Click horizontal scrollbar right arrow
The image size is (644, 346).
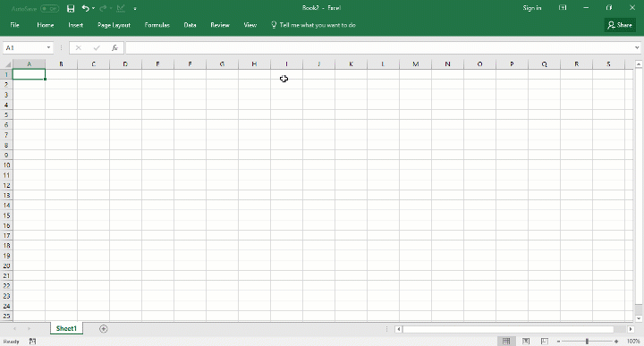tap(631, 329)
